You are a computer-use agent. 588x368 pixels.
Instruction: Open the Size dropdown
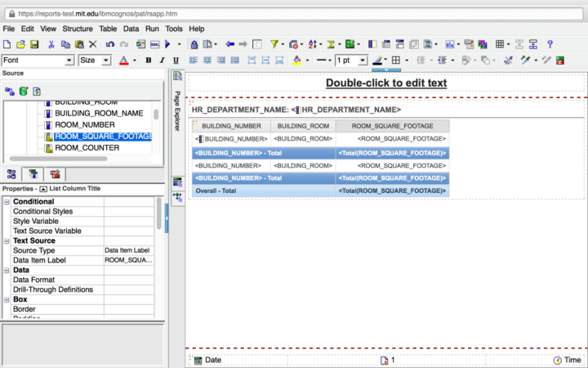coord(106,61)
